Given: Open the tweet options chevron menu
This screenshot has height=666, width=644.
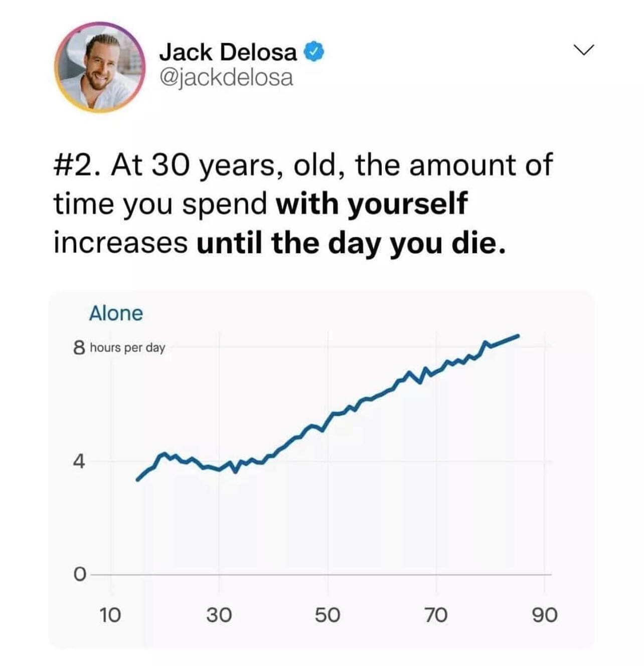Looking at the screenshot, I should [x=584, y=50].
